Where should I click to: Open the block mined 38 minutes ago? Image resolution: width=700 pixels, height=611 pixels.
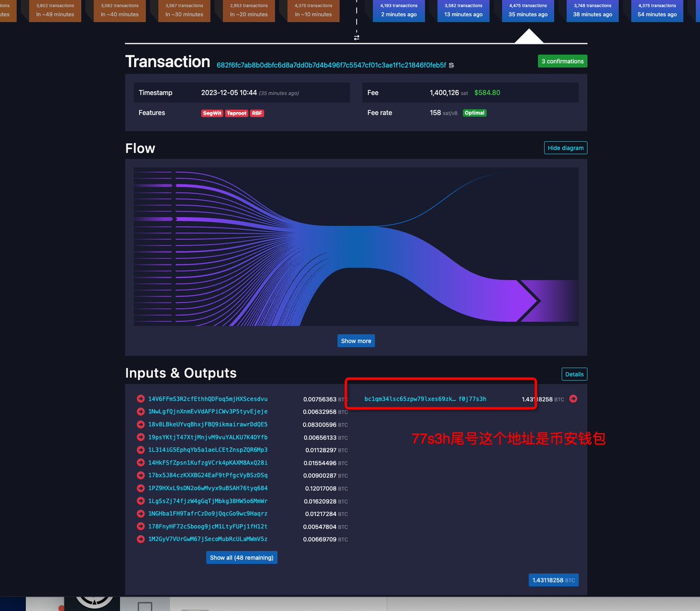593,11
